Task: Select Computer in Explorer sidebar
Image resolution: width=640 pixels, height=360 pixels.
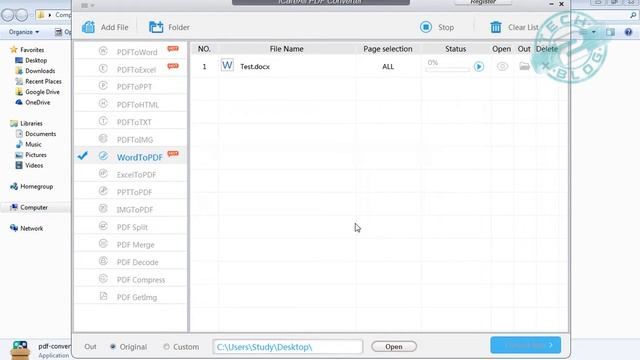Action: (x=29, y=207)
